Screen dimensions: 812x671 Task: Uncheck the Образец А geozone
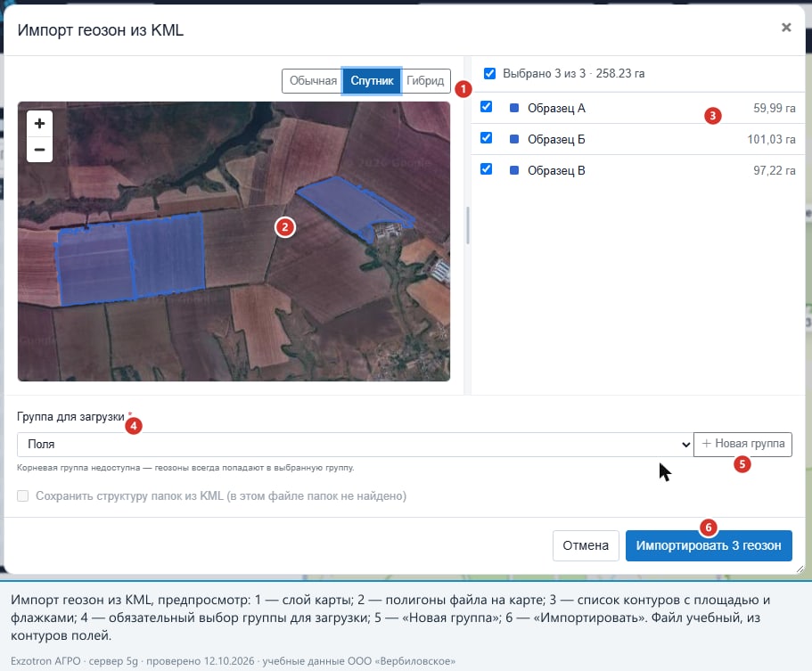coord(486,107)
